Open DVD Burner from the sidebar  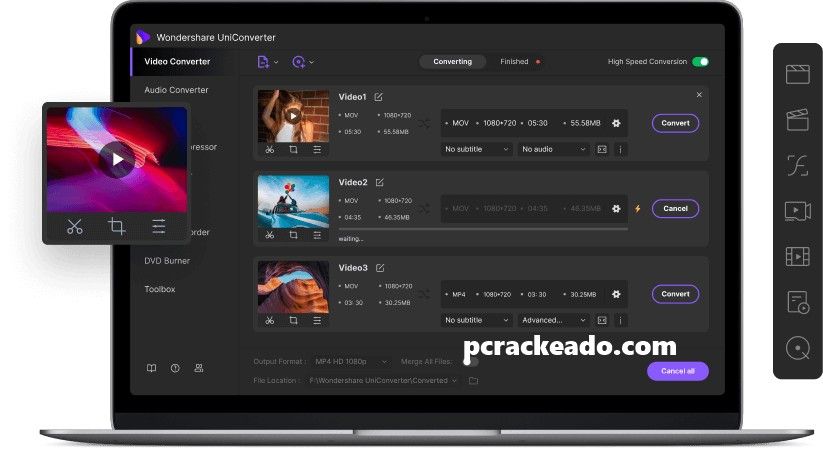pos(167,261)
